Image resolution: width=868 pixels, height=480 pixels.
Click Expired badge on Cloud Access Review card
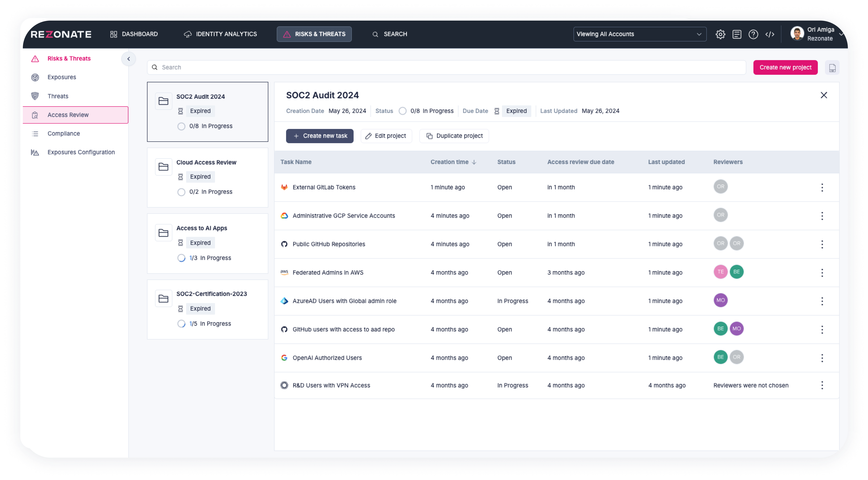click(x=200, y=177)
